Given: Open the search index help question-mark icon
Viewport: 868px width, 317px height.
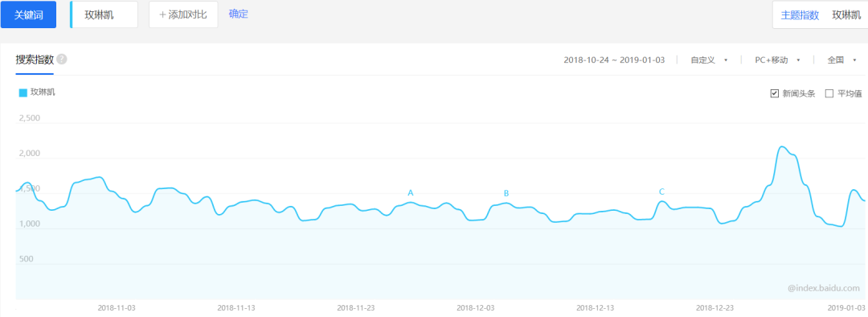Looking at the screenshot, I should [x=62, y=60].
